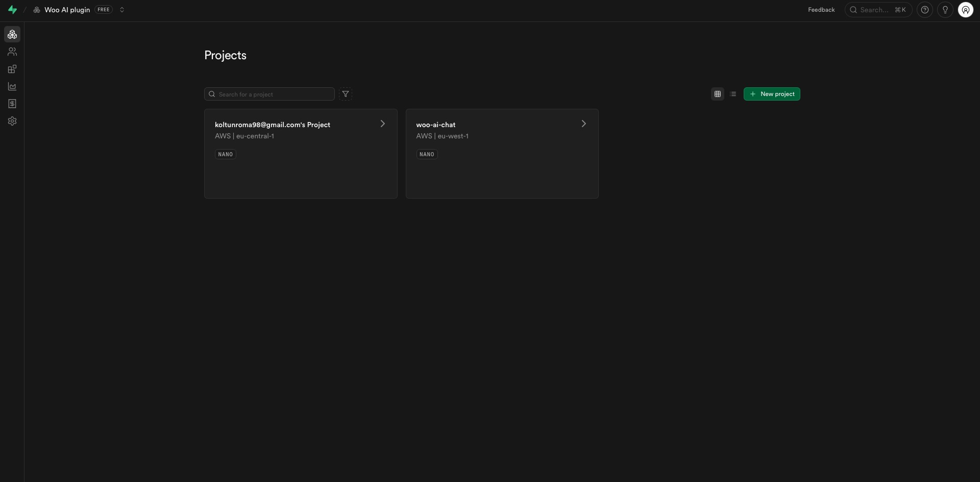The width and height of the screenshot is (980, 482).
Task: Expand the organization switcher next to FREE badge
Action: click(x=122, y=10)
